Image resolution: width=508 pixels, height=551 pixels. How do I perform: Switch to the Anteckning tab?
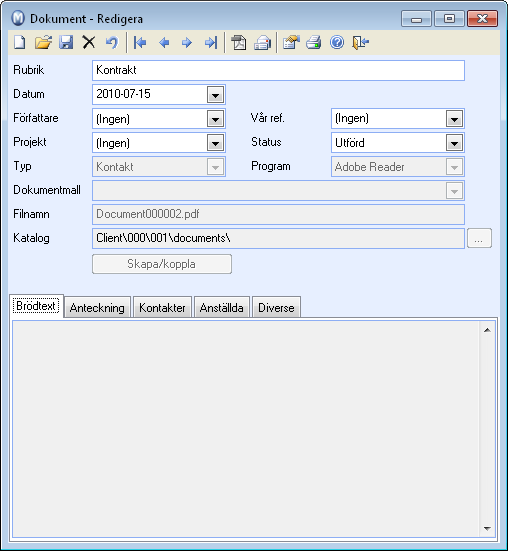tap(97, 307)
